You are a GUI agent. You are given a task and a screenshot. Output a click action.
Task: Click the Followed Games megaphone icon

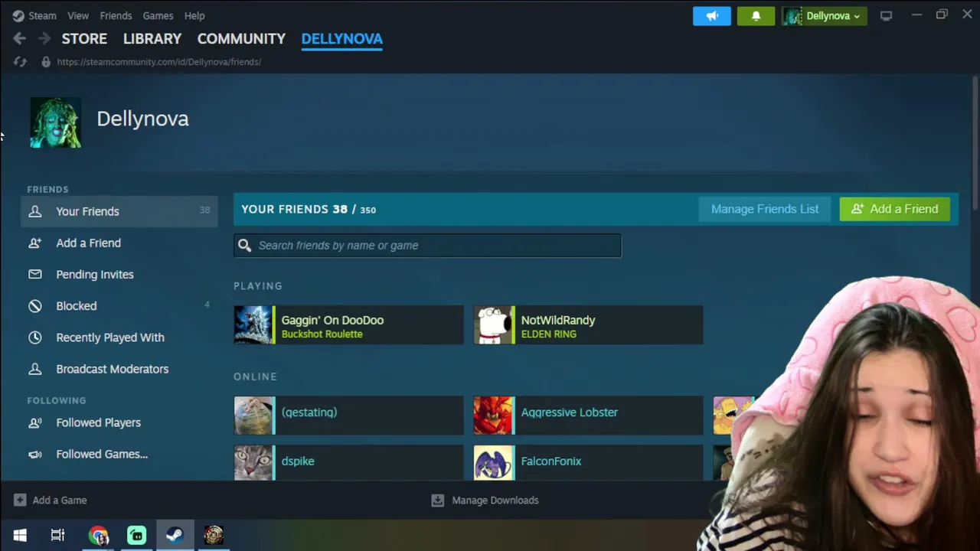[x=35, y=455]
